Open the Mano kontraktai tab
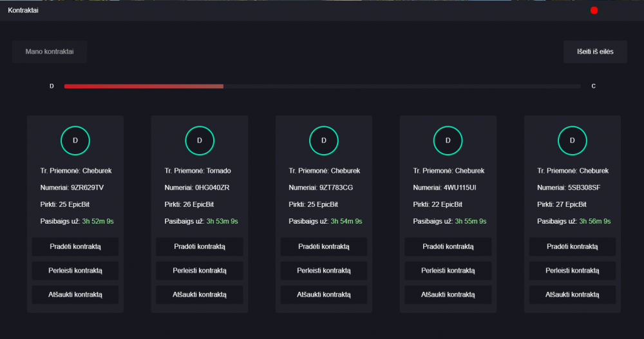This screenshot has width=644, height=339. point(50,52)
